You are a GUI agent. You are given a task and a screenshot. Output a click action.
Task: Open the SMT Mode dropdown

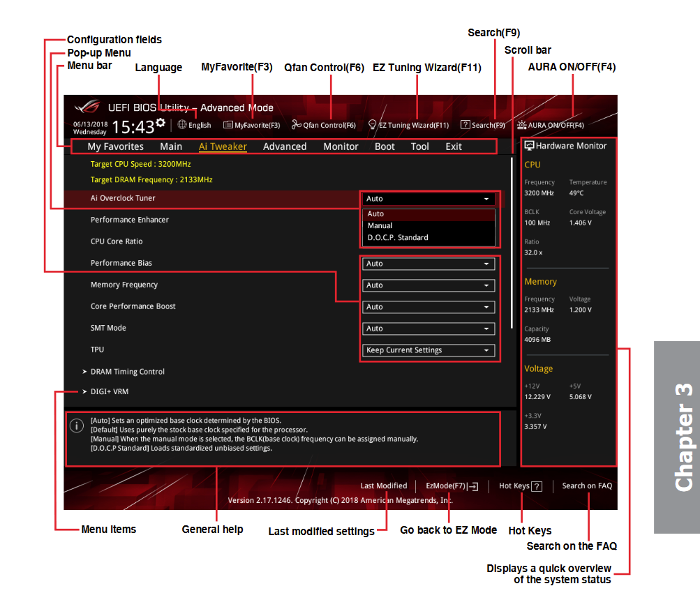pyautogui.click(x=429, y=329)
